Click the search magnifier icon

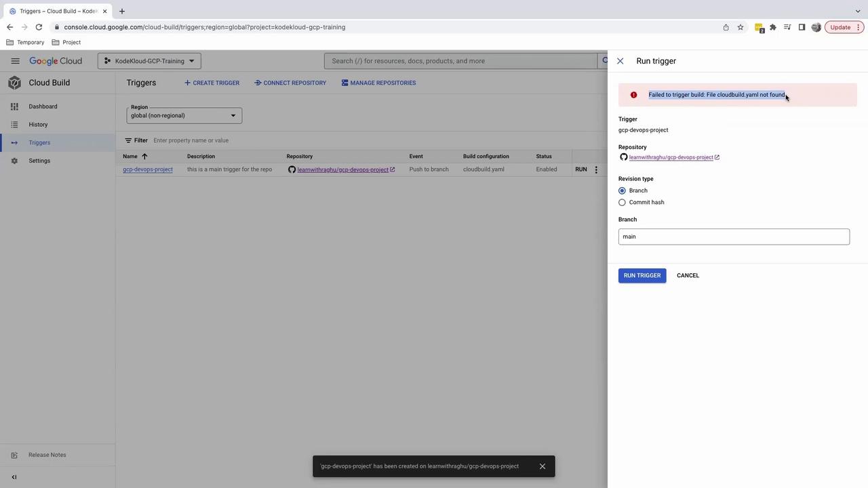point(604,61)
